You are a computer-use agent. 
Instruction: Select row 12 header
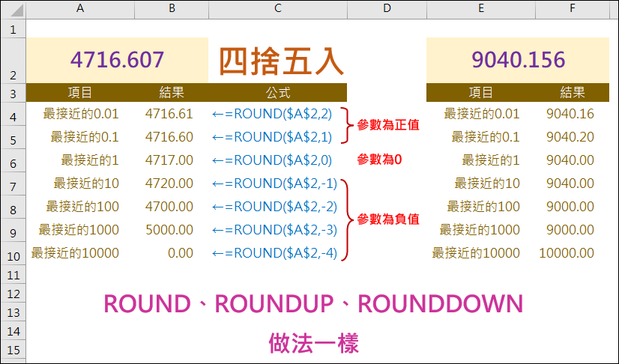(13, 294)
